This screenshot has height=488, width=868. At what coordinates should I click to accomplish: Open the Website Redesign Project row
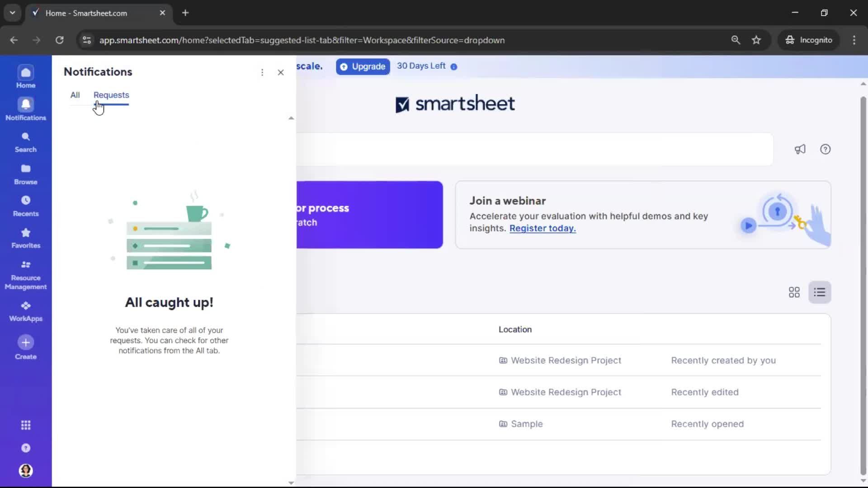566,360
